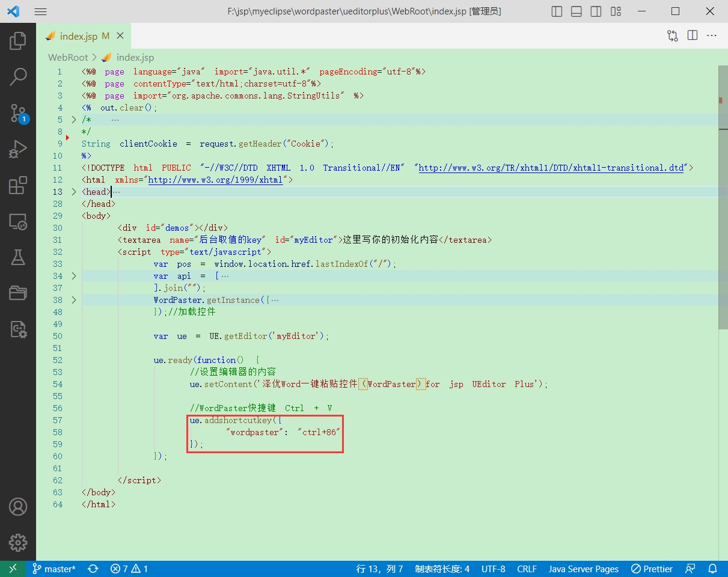This screenshot has height=577, width=728.
Task: Open Problems showing 7 errors 1 warning
Action: (129, 569)
